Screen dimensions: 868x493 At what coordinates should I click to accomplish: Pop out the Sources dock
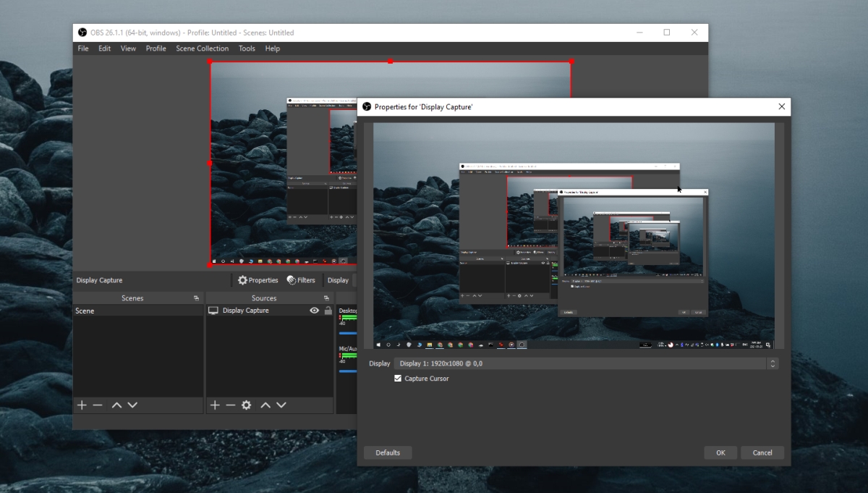pos(328,298)
